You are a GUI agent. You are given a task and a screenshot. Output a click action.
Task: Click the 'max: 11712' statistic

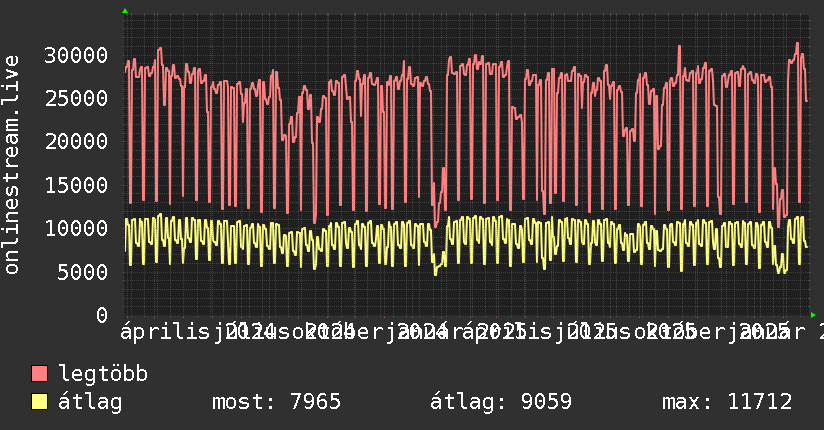727,402
